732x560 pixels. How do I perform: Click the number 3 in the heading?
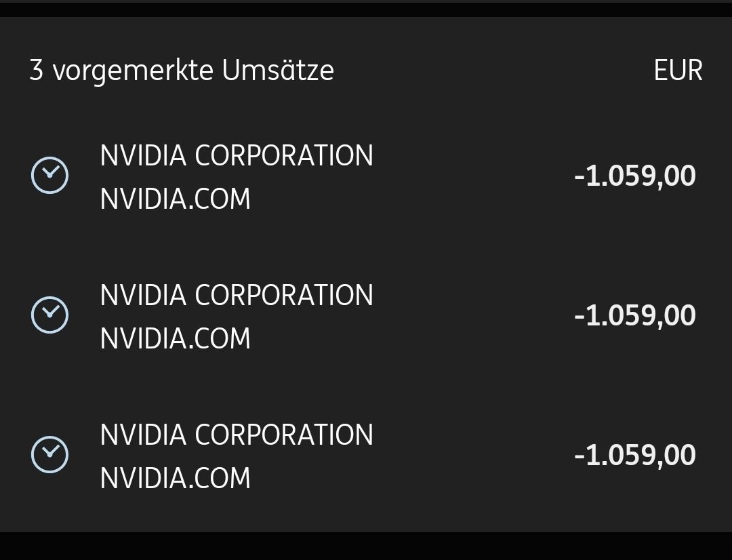37,71
